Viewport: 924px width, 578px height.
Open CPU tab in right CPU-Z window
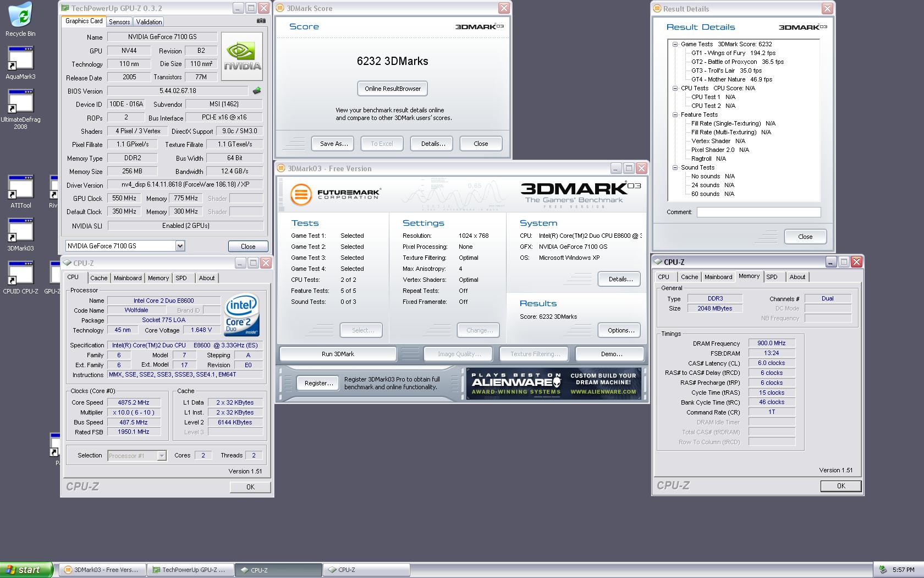coord(664,277)
